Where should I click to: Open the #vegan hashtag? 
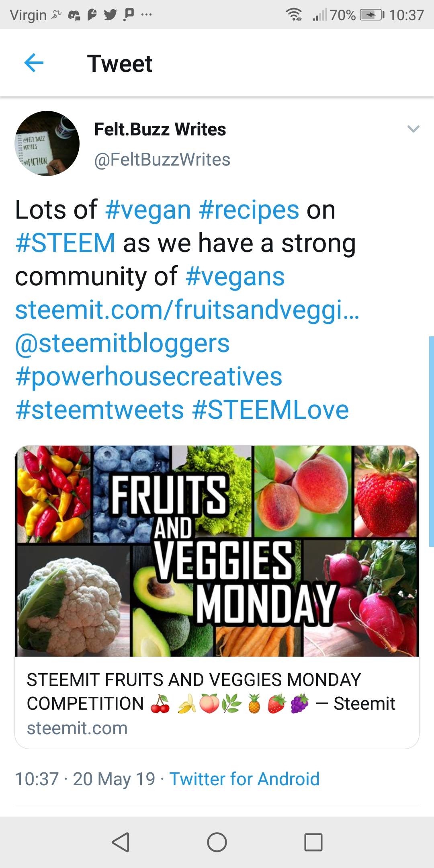148,210
